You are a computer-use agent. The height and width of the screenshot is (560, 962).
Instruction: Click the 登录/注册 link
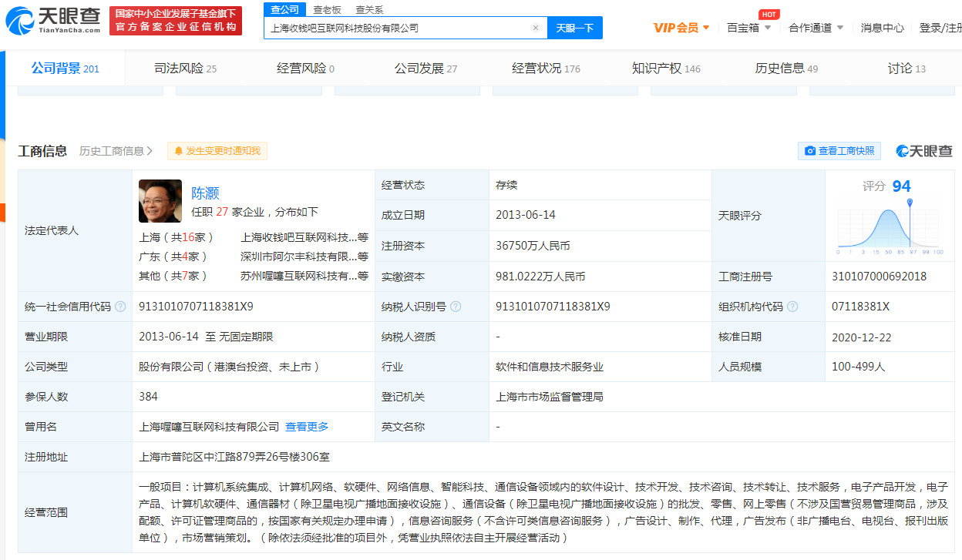click(x=940, y=28)
